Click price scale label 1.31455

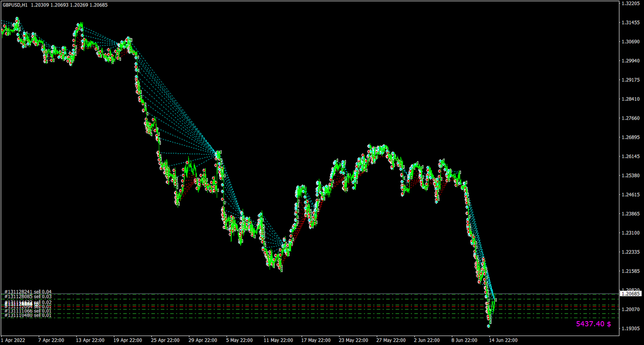pyautogui.click(x=630, y=23)
